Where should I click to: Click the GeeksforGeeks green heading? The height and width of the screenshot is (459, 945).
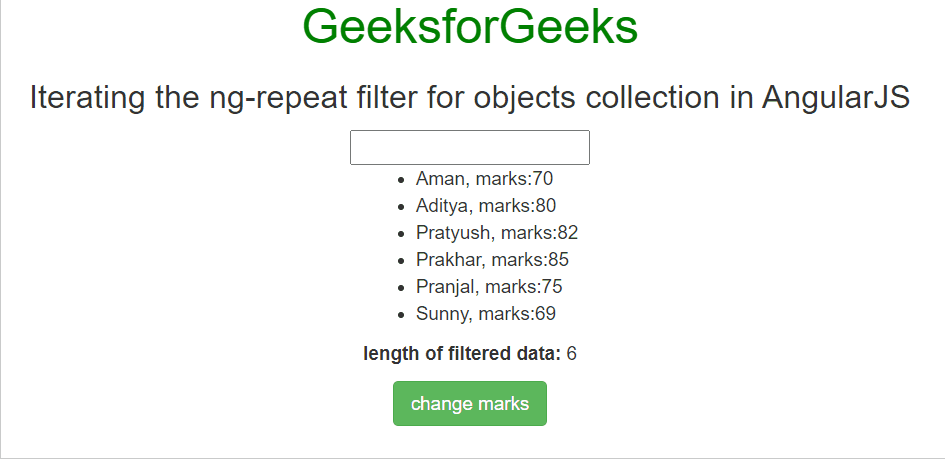click(x=470, y=27)
